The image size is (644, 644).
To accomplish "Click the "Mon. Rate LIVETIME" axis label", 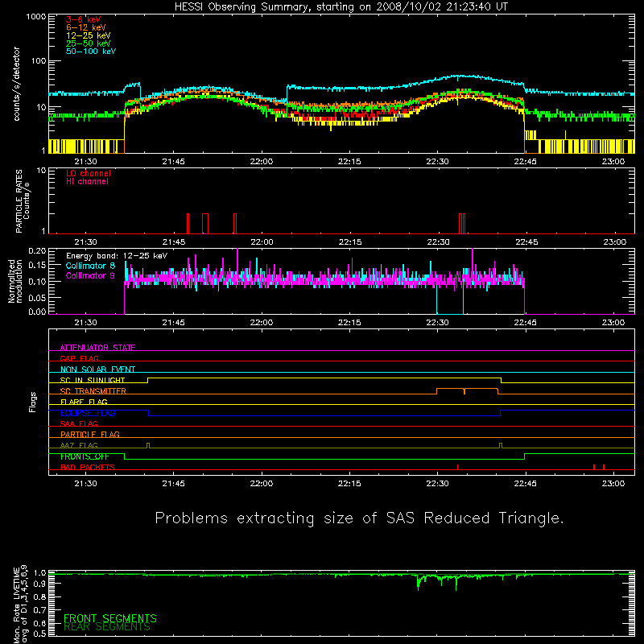I will click(16, 605).
